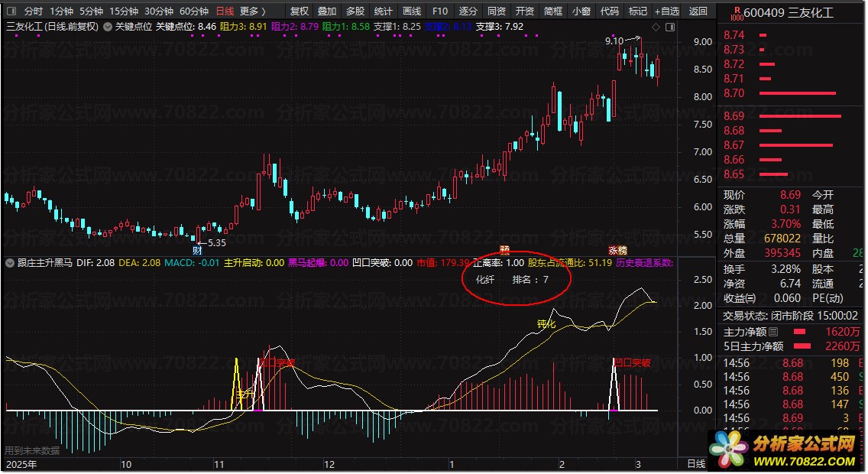The image size is (868, 474).
Task: Open F10 company info
Action: tap(440, 11)
